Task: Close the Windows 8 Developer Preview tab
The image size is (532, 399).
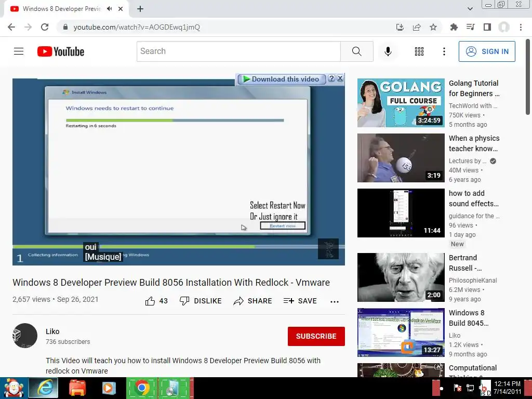Action: click(121, 9)
